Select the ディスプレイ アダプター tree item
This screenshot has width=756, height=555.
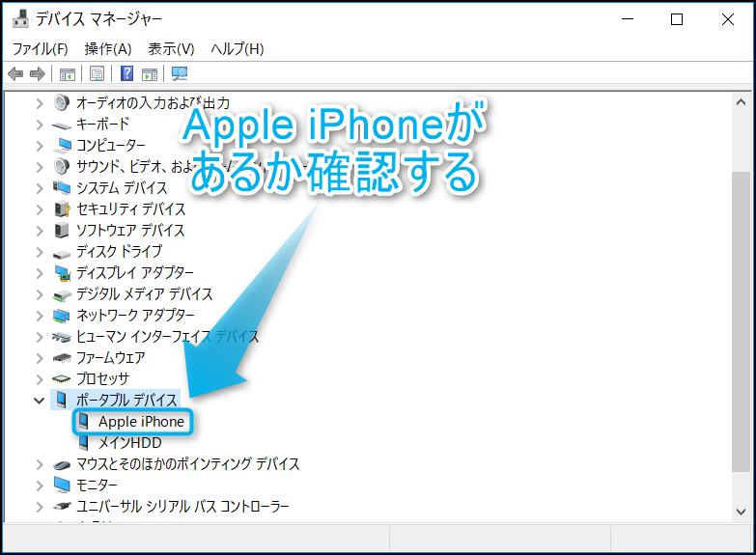134,272
